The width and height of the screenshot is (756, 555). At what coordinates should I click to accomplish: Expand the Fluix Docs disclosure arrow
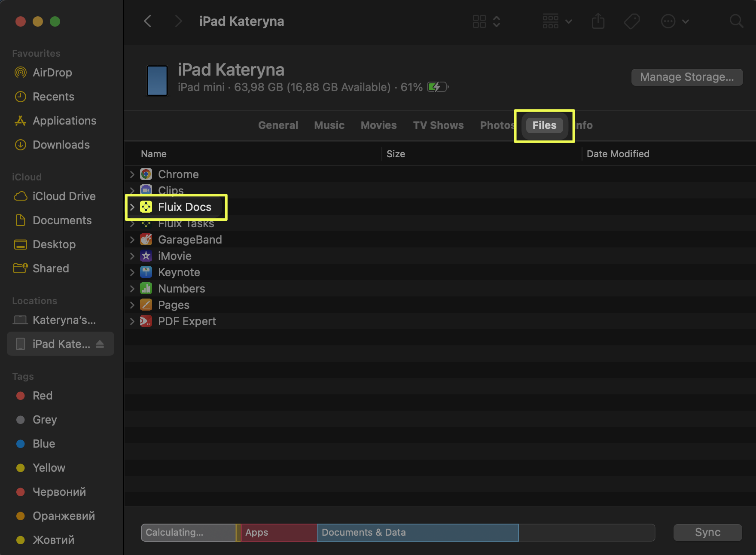pyautogui.click(x=132, y=207)
